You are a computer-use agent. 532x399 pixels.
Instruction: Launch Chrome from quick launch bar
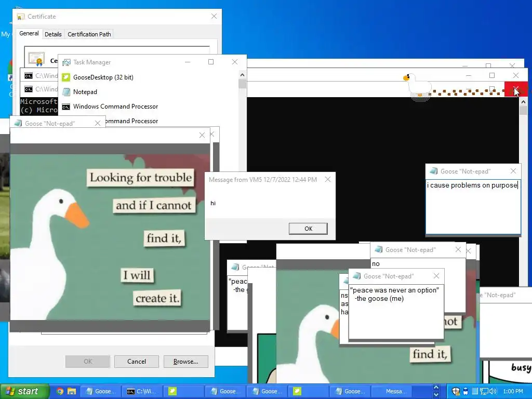(60, 391)
